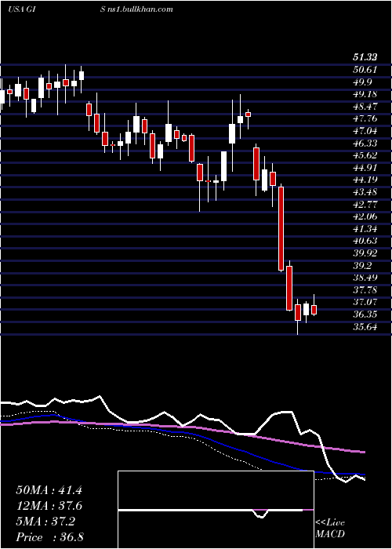Click the 46.33 price axis label
This screenshot has height=549, width=392.
click(365, 144)
